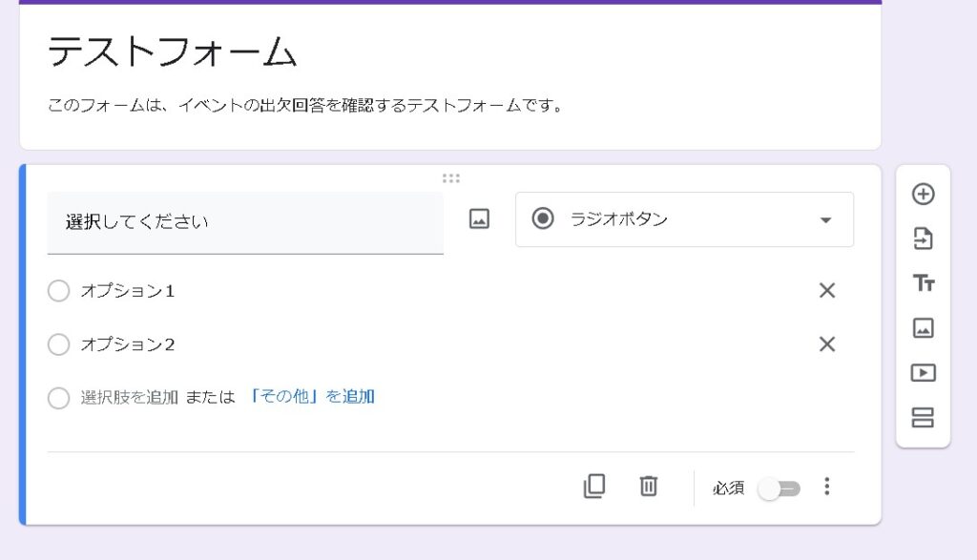Click 選択肢を追加 to add option
Image resolution: width=977 pixels, height=560 pixels.
pyautogui.click(x=129, y=398)
